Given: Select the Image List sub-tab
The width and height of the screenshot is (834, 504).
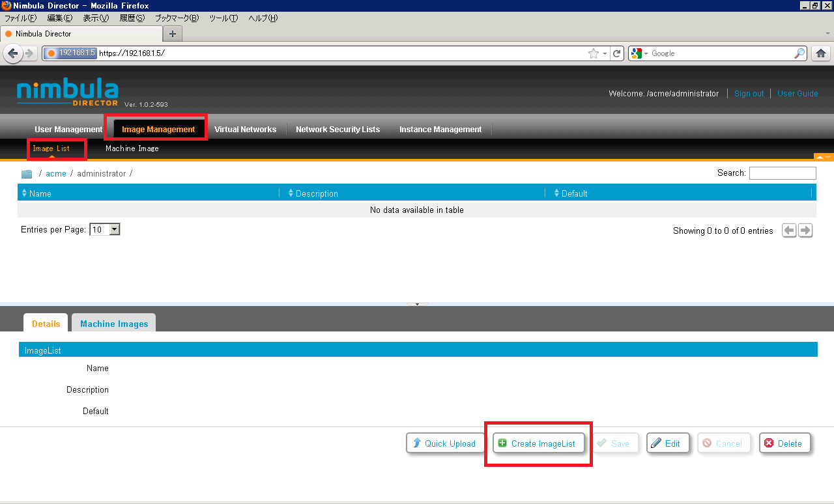Looking at the screenshot, I should coord(51,148).
